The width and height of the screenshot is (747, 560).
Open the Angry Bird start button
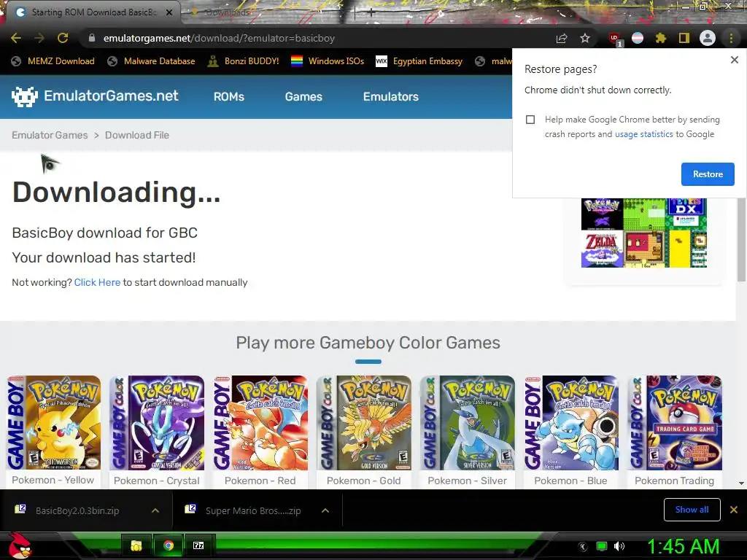click(20, 545)
